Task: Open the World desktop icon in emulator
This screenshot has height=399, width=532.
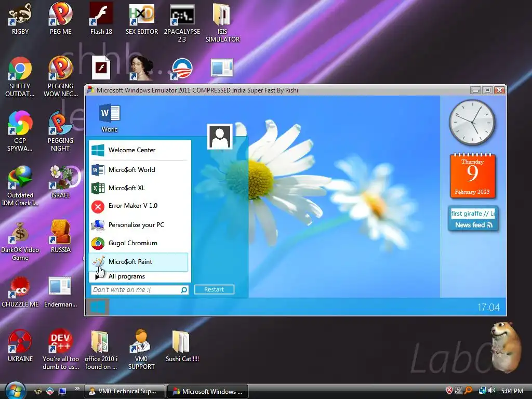Action: pos(109,118)
